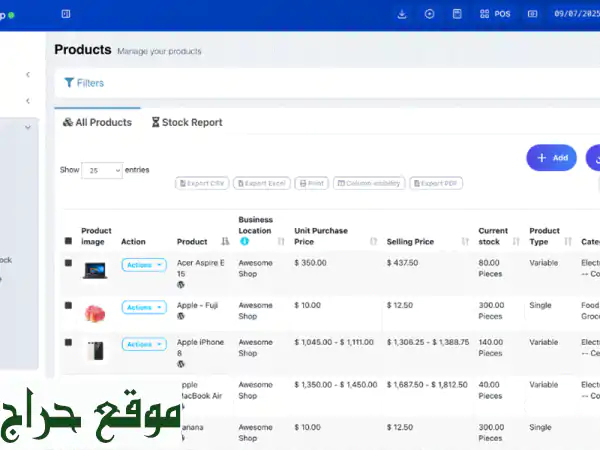Click WooCommerce icon under Apple iPhone 8
600x450 pixels.
181,364
